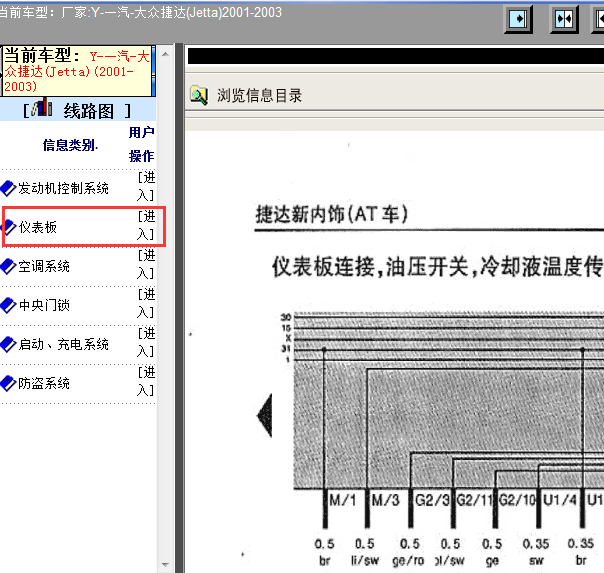This screenshot has height=573, width=604.
Task: Click connector label U1/4 on diagram
Action: coord(560,500)
